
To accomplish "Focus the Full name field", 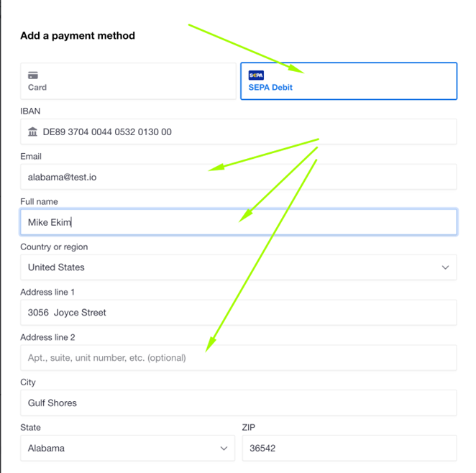I will coord(238,222).
